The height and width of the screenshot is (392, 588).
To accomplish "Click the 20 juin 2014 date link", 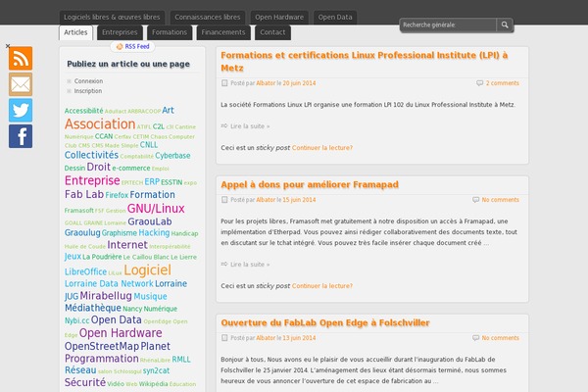I will pos(299,83).
